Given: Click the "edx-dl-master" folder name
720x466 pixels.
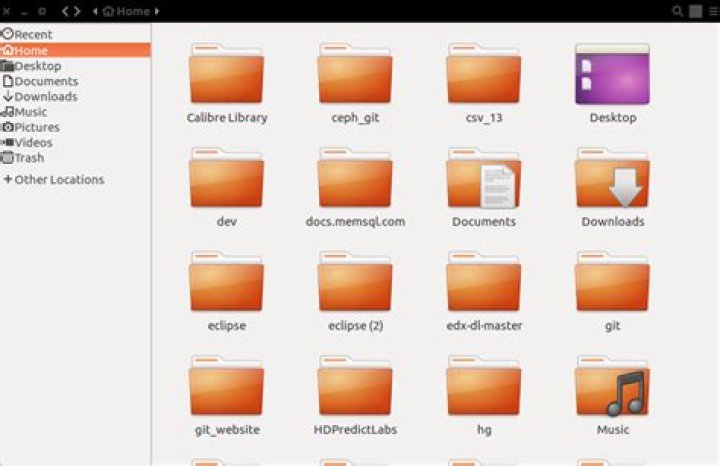Looking at the screenshot, I should coord(484,326).
